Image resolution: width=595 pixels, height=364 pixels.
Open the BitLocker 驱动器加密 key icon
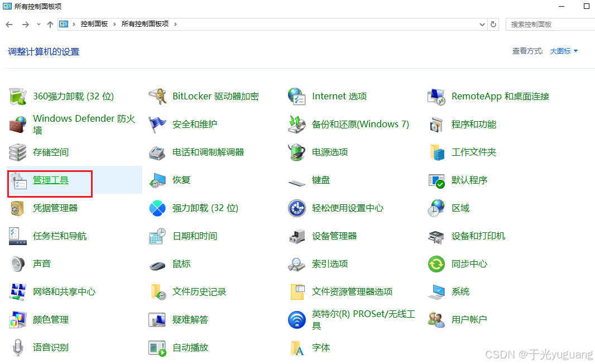click(157, 97)
